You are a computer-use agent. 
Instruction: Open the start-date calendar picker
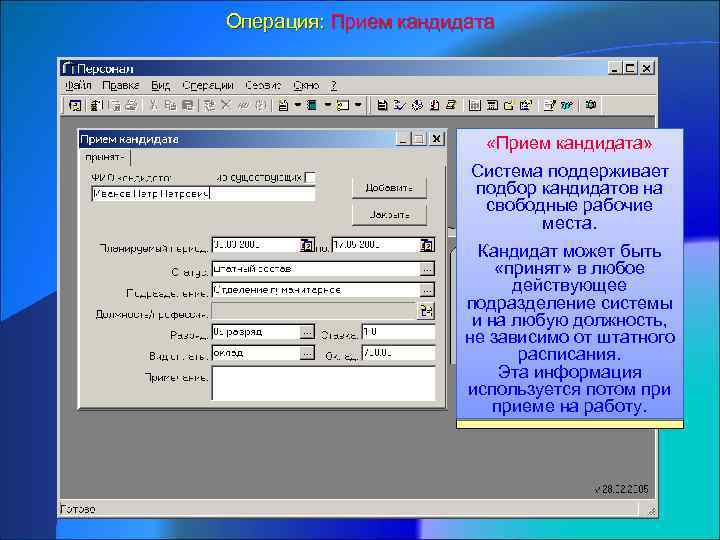point(307,245)
